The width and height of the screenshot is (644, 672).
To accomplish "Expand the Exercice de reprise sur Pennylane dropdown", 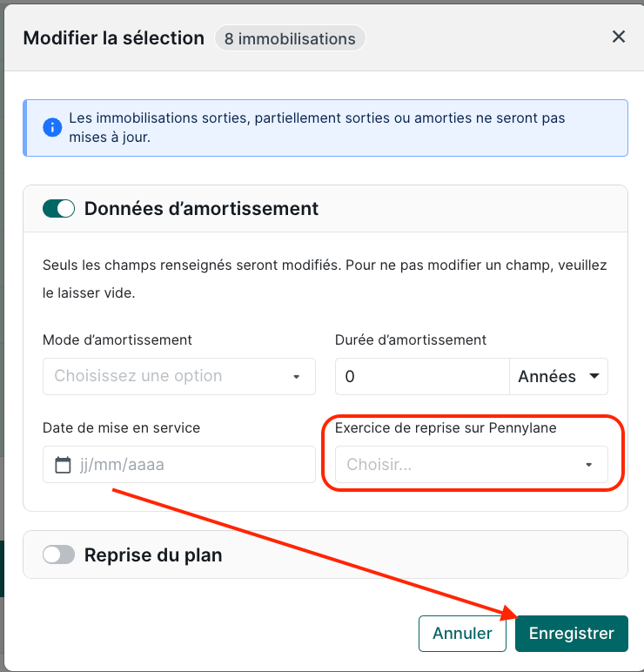I will tap(471, 465).
